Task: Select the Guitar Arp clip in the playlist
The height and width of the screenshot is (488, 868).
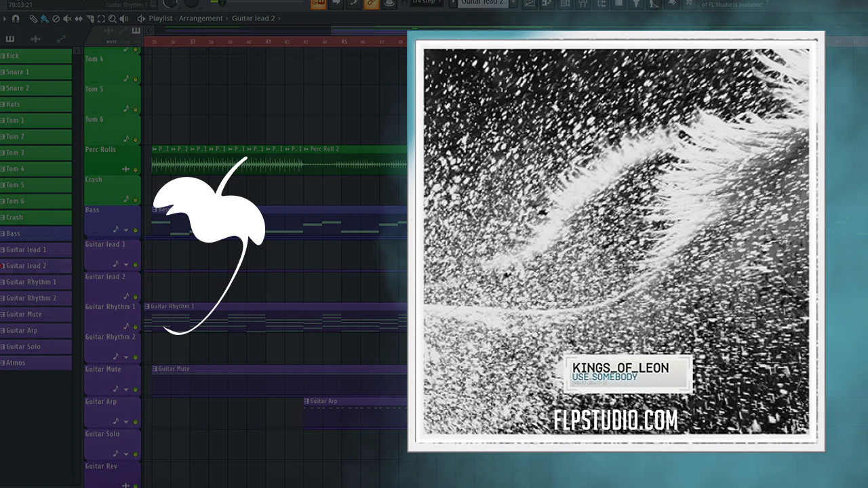Action: coord(355,413)
